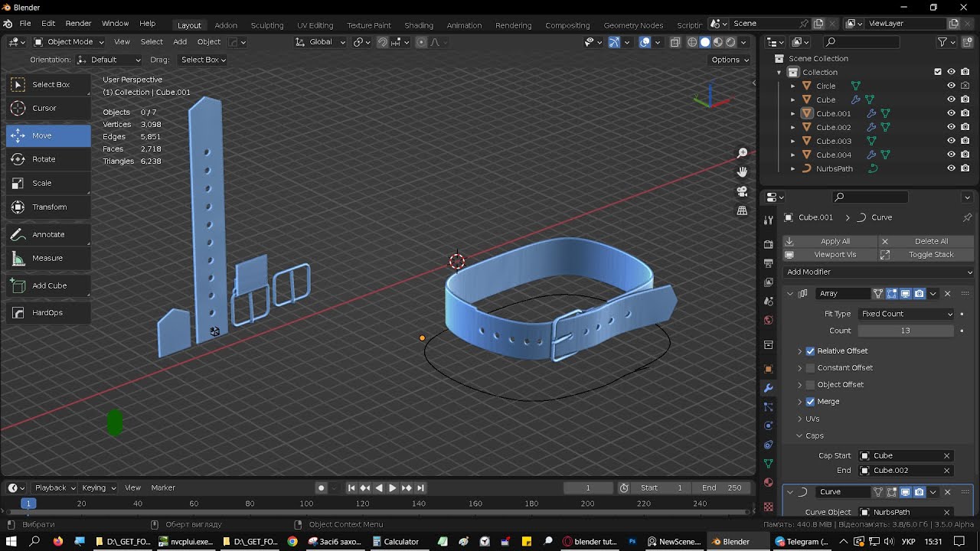980x551 pixels.
Task: Select the Annotate tool
Action: point(48,234)
